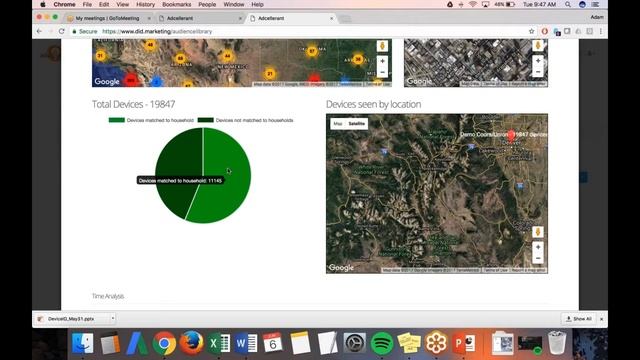Switch location map to Map view
Image resolution: width=640 pixels, height=360 pixels.
click(x=338, y=124)
